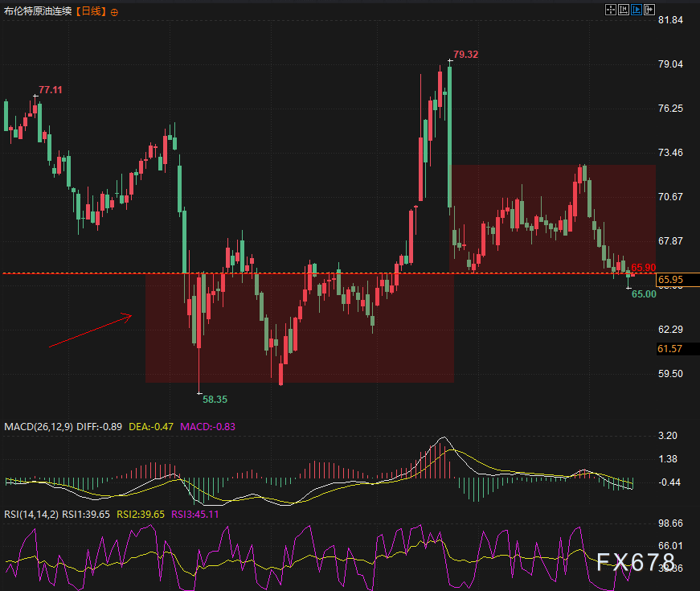Click the 79.32 high price marker
Viewport: 700px width, 591px height.
465,55
